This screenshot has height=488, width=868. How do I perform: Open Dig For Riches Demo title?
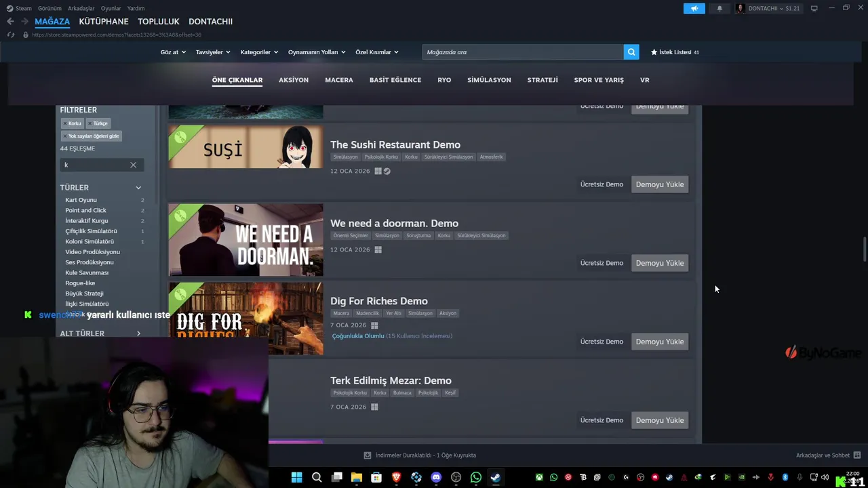pos(379,301)
